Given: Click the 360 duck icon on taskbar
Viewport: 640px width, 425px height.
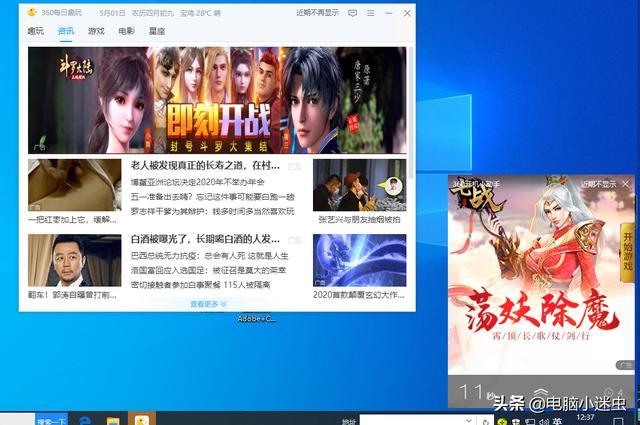Looking at the screenshot, I should pyautogui.click(x=142, y=419).
